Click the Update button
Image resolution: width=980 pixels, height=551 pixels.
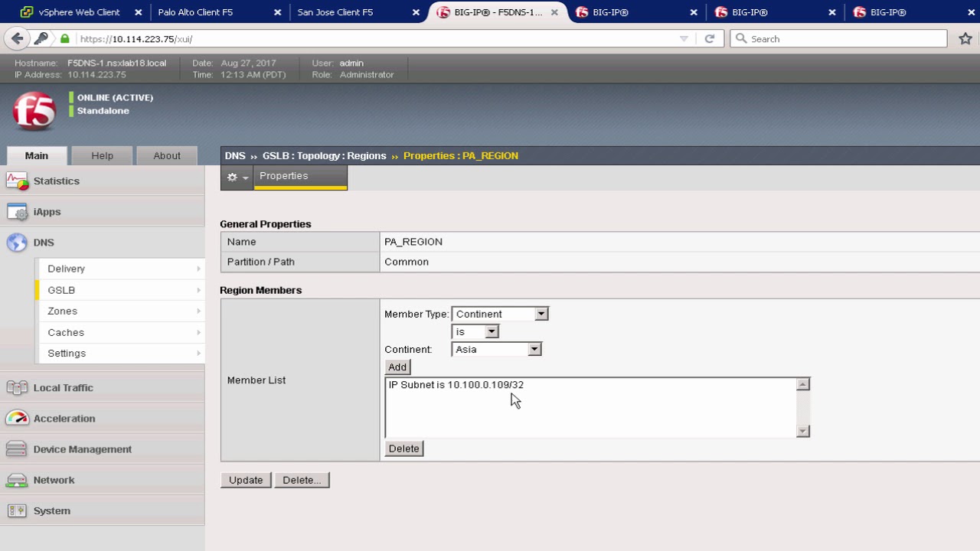pyautogui.click(x=246, y=480)
